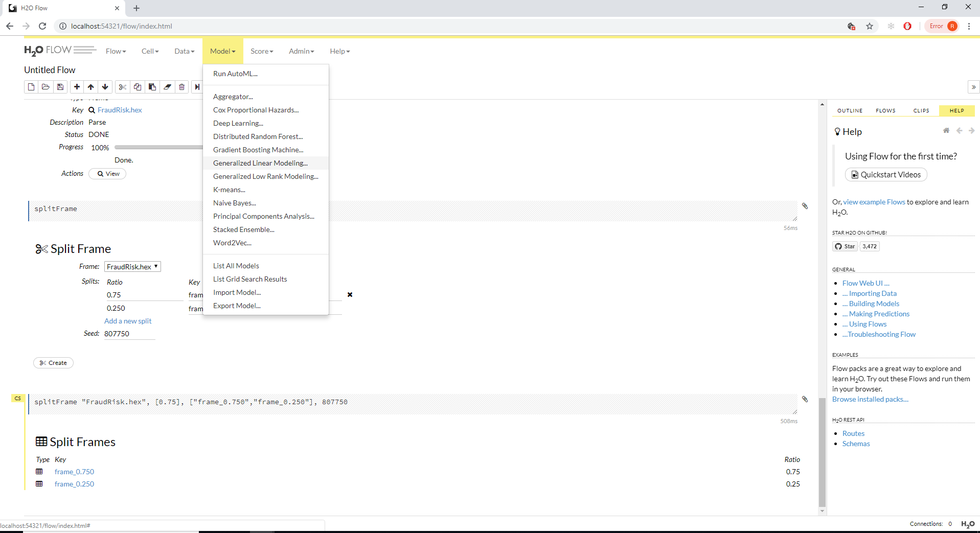This screenshot has width=980, height=533.
Task: Navigate back in Help panel
Action: [959, 131]
